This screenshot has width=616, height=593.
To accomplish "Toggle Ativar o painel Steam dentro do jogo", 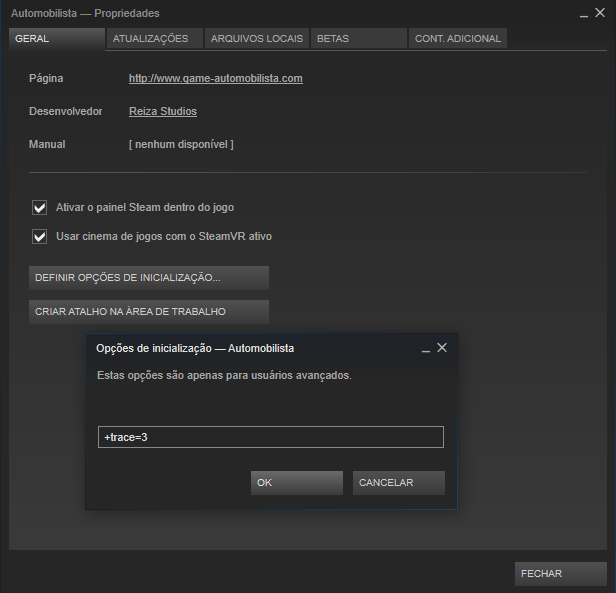I will point(40,207).
